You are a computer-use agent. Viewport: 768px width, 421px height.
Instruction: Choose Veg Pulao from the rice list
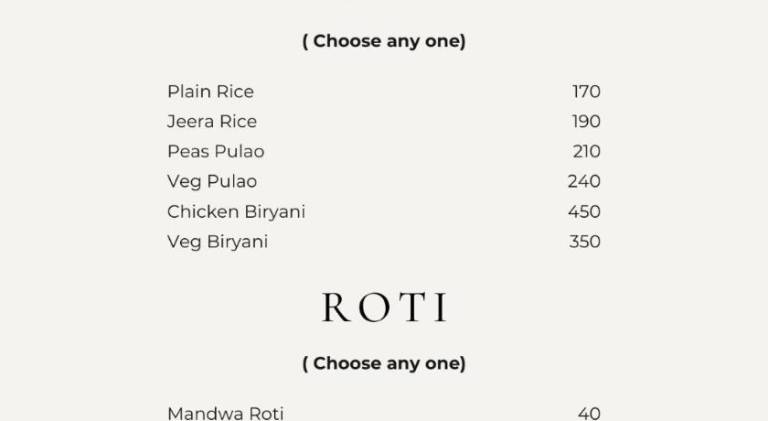(x=212, y=182)
